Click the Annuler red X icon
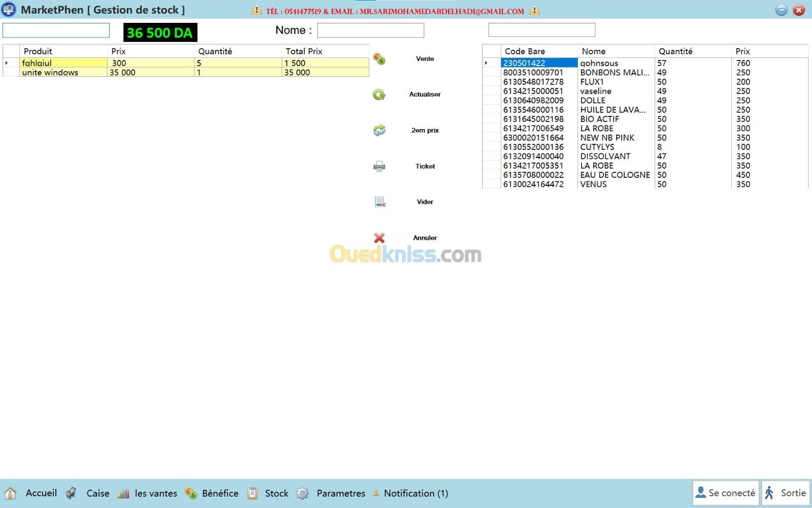Image resolution: width=812 pixels, height=508 pixels. point(379,238)
